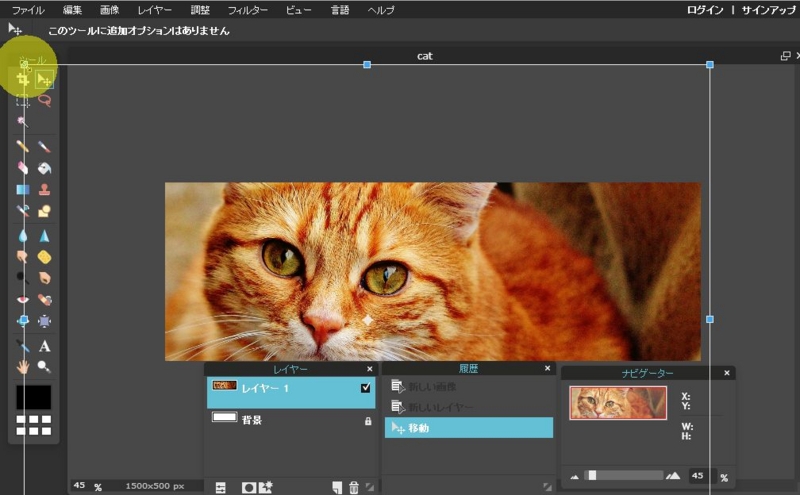The image size is (800, 495).
Task: Click the navigator cat thumbnail
Action: 618,403
